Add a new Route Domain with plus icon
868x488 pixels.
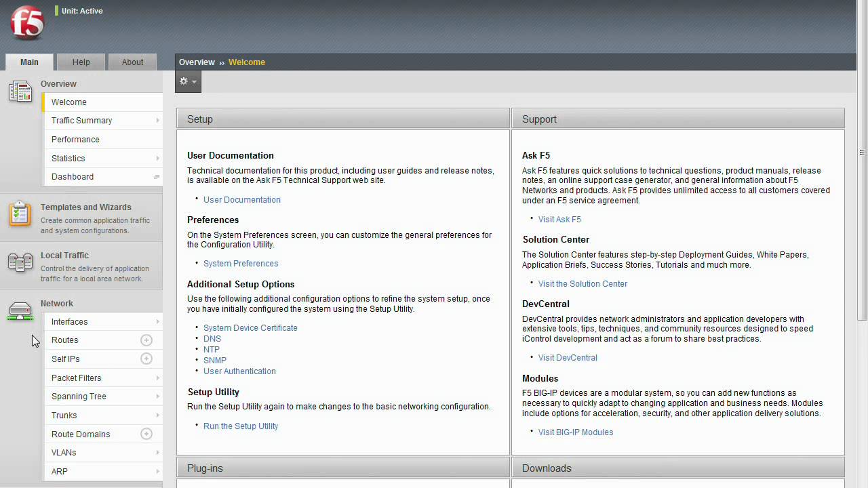146,434
